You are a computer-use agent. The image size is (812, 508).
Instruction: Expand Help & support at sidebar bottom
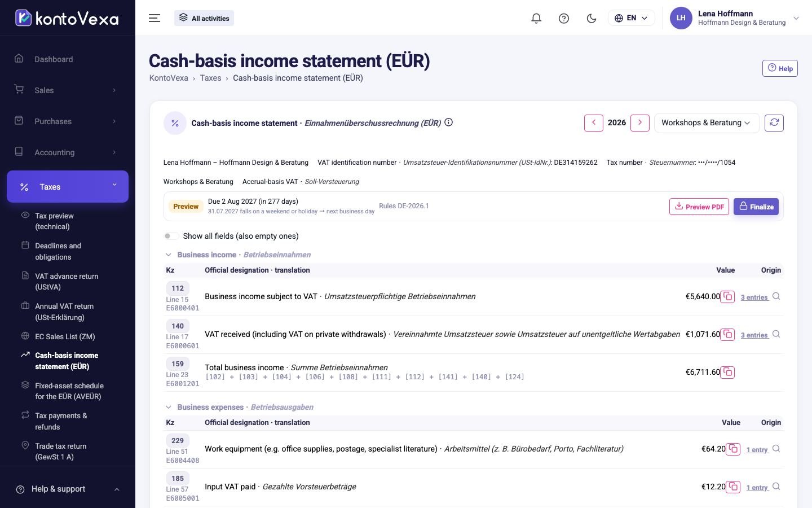pos(68,489)
